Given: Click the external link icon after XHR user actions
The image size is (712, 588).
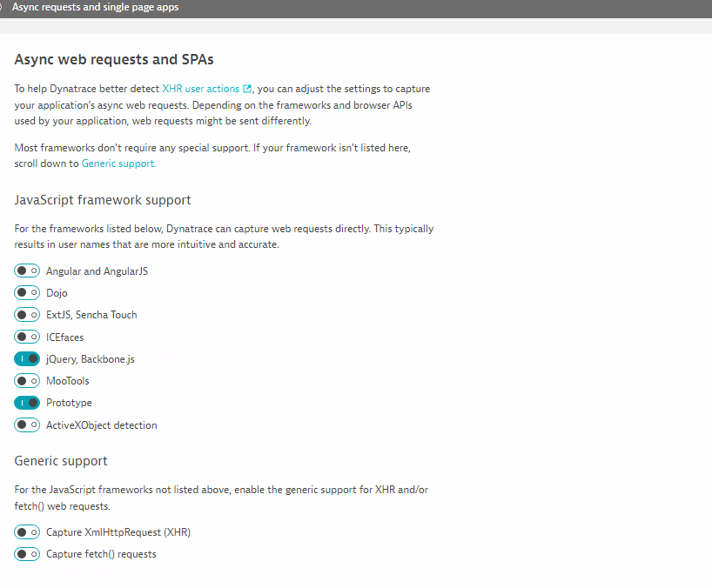Looking at the screenshot, I should pyautogui.click(x=247, y=89).
